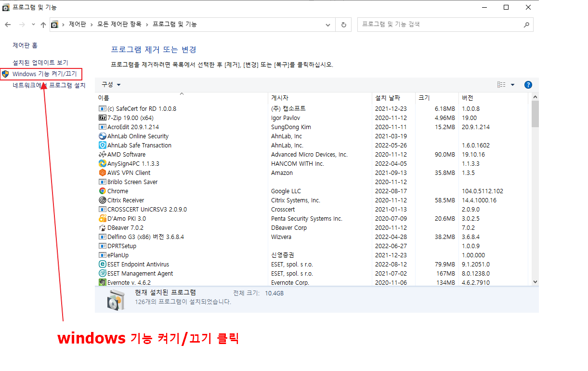Open recent locations dropdown arrow

pyautogui.click(x=33, y=24)
